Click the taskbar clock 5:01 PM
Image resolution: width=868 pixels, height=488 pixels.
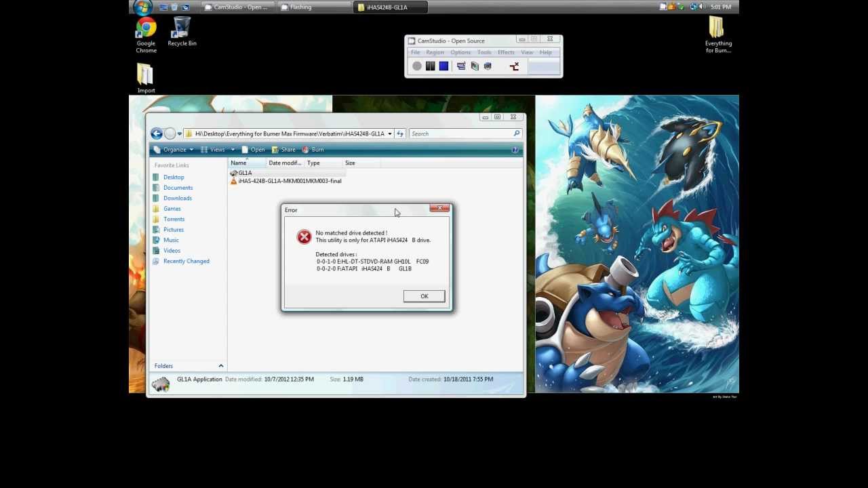pyautogui.click(x=721, y=7)
